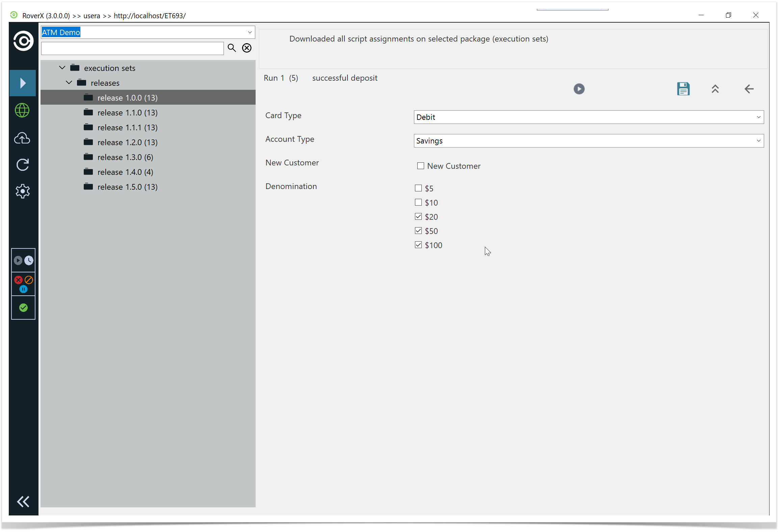Save the run with floppy disk icon
The image size is (781, 532).
(x=683, y=89)
